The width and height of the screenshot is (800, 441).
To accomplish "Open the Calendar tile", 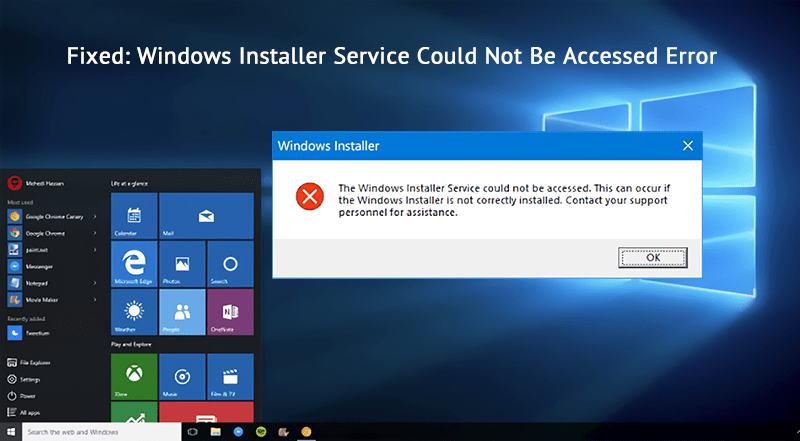I will click(x=134, y=216).
